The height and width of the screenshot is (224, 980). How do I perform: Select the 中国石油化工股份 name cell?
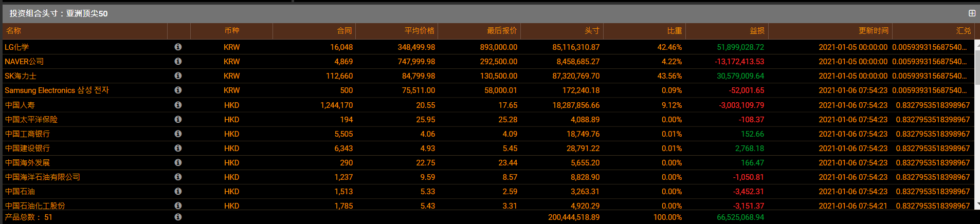click(x=35, y=206)
